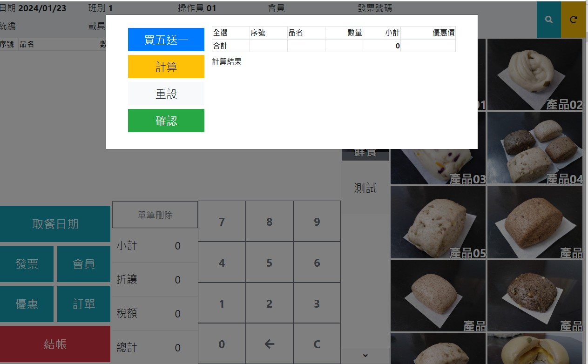
Task: Open the 取餐日期 pickup date button
Action: [x=55, y=224]
